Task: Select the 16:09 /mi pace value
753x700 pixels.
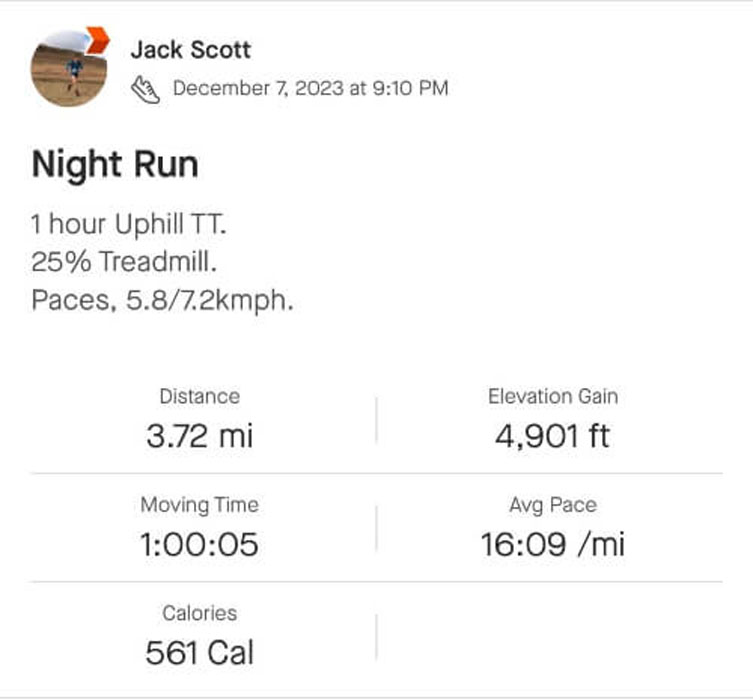Action: pyautogui.click(x=552, y=544)
